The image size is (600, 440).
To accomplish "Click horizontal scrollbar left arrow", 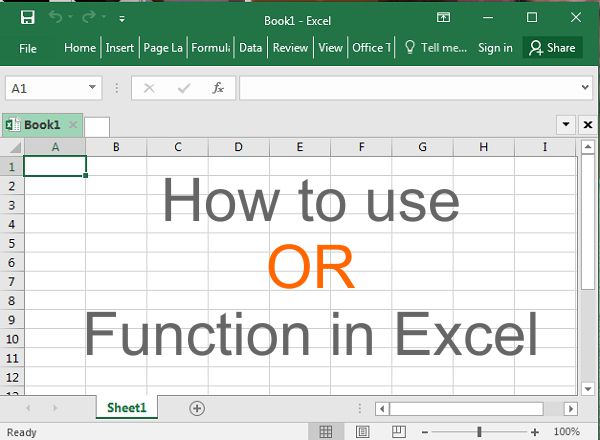I will click(382, 409).
